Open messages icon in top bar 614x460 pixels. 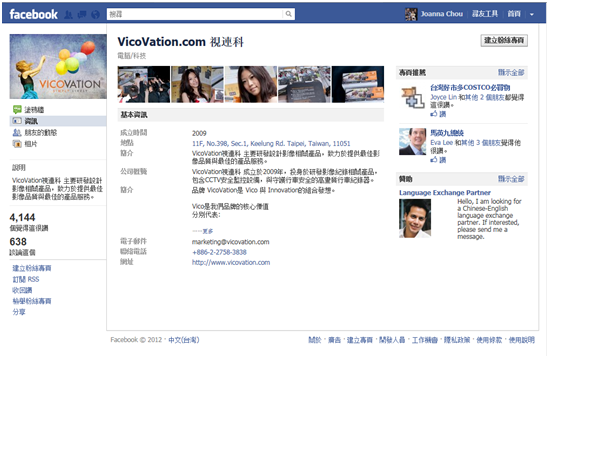(x=82, y=14)
